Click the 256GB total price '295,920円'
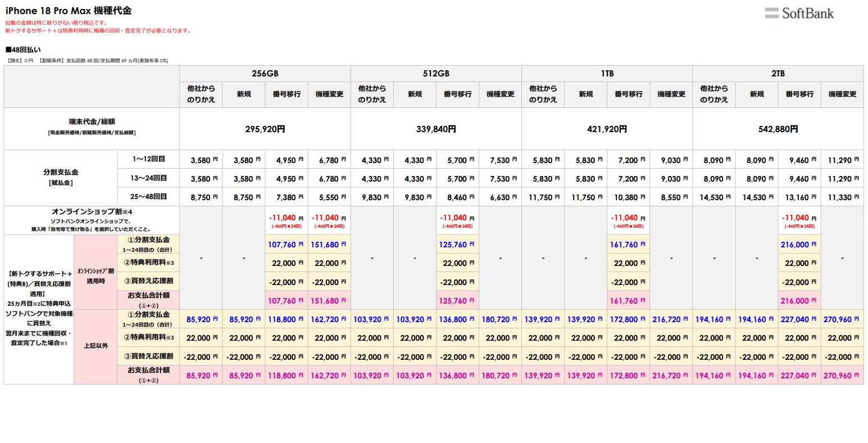868x443 pixels. point(265,129)
